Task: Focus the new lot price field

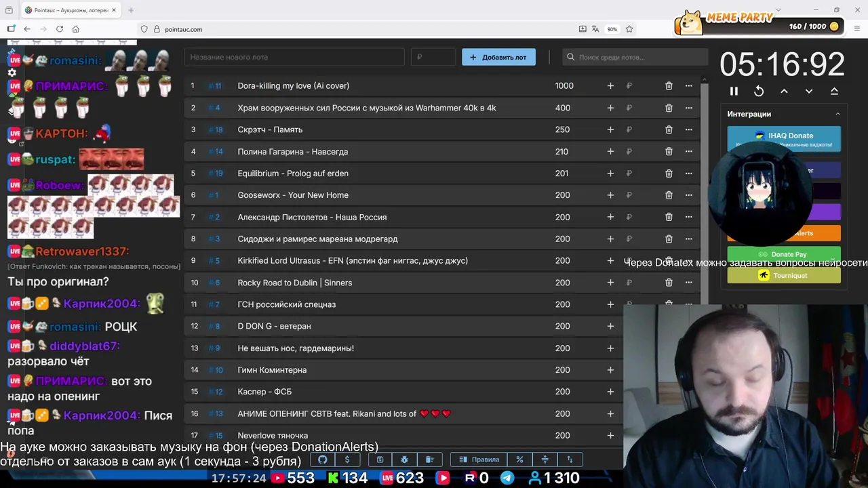Action: 433,57
